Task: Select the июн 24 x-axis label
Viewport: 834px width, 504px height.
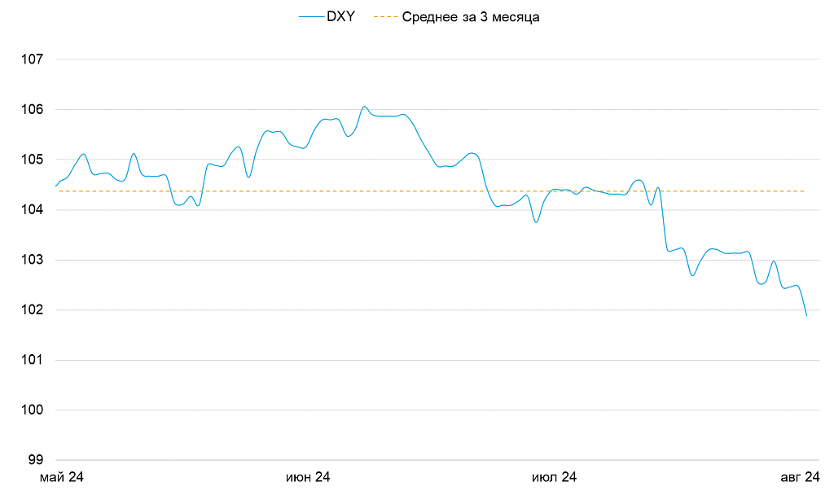Action: (x=308, y=478)
